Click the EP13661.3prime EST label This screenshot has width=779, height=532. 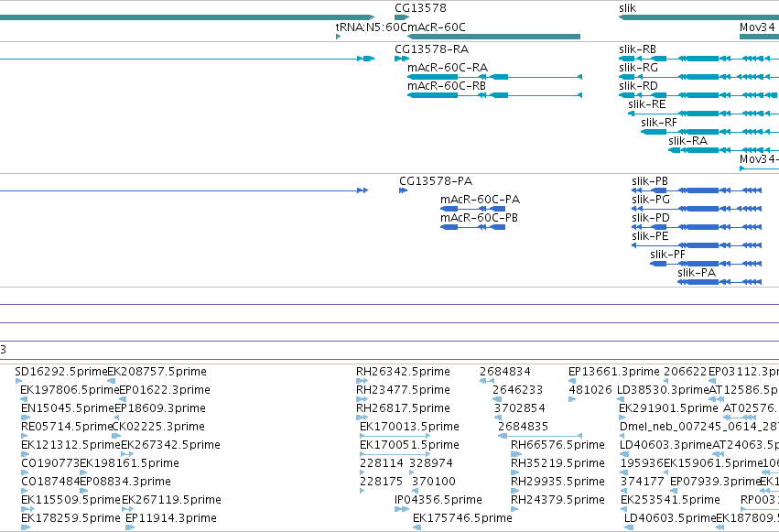614,372
